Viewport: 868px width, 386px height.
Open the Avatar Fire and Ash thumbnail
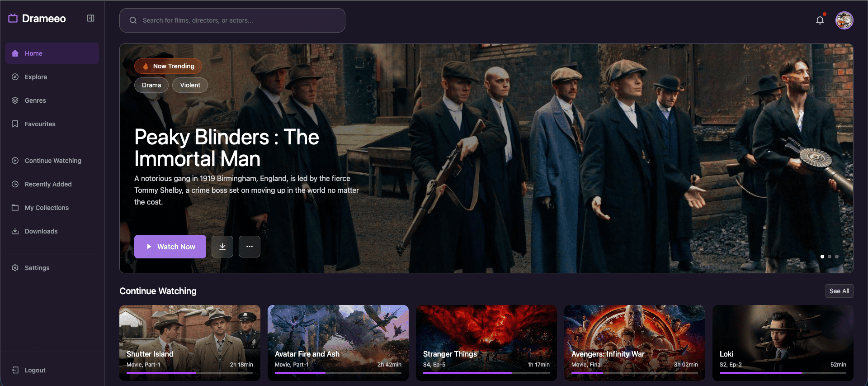click(338, 343)
